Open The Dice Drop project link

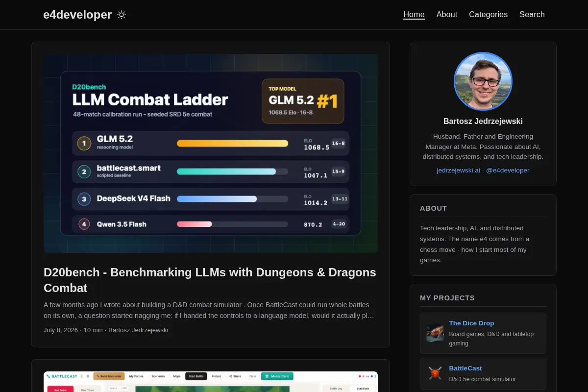point(471,323)
